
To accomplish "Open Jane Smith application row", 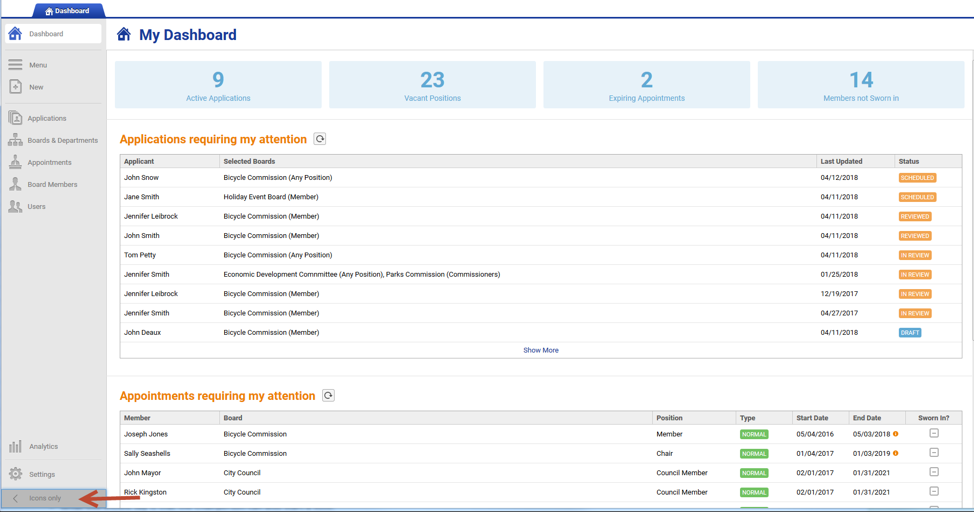I will point(540,197).
